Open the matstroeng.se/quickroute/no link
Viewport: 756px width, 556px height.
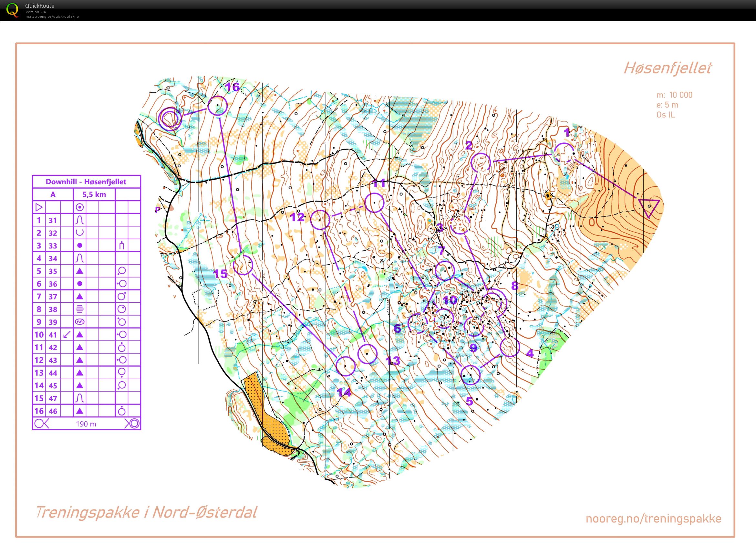pyautogui.click(x=52, y=16)
